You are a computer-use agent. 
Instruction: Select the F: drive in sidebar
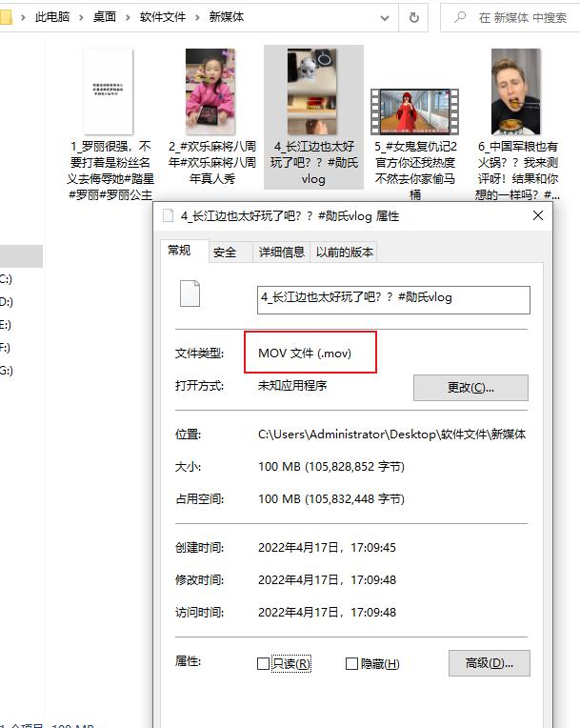point(5,347)
